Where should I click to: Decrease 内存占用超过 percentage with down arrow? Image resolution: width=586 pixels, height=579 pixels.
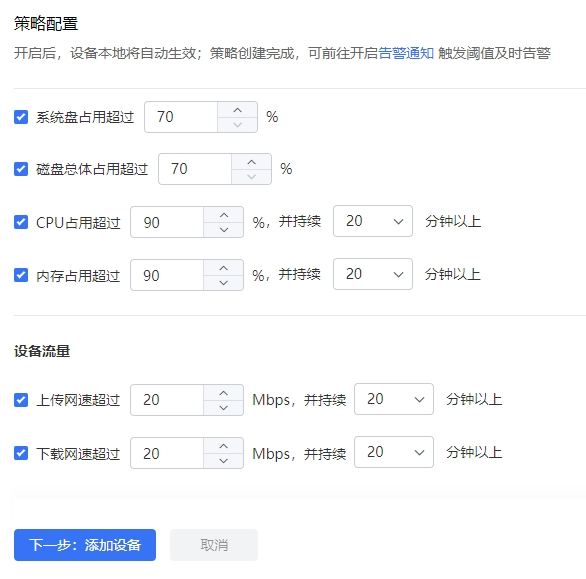click(x=223, y=283)
